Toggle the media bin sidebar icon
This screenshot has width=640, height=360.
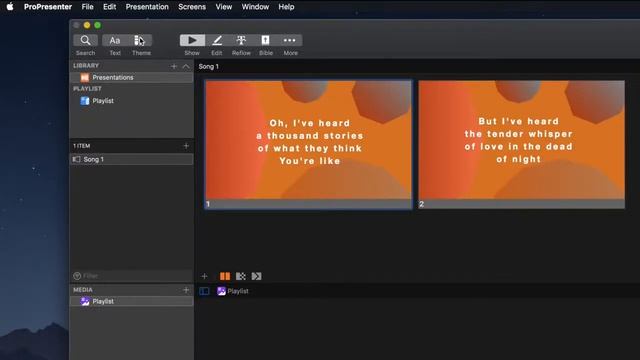point(204,291)
